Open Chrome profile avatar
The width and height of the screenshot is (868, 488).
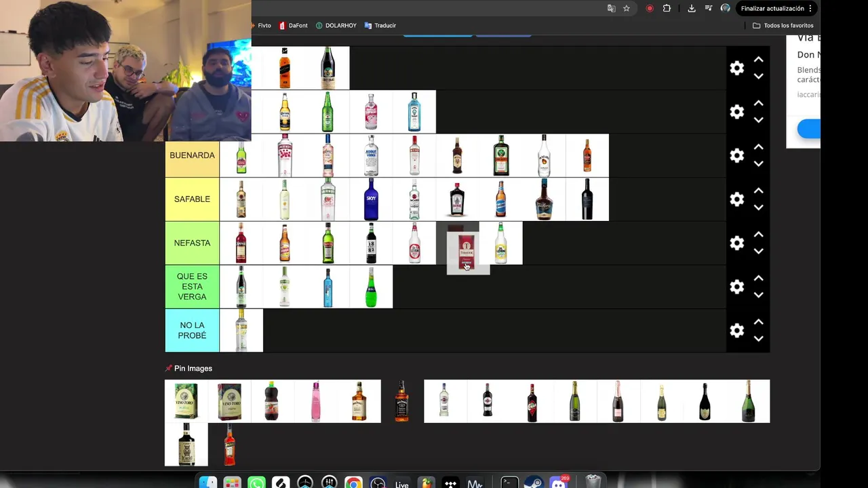tap(726, 8)
